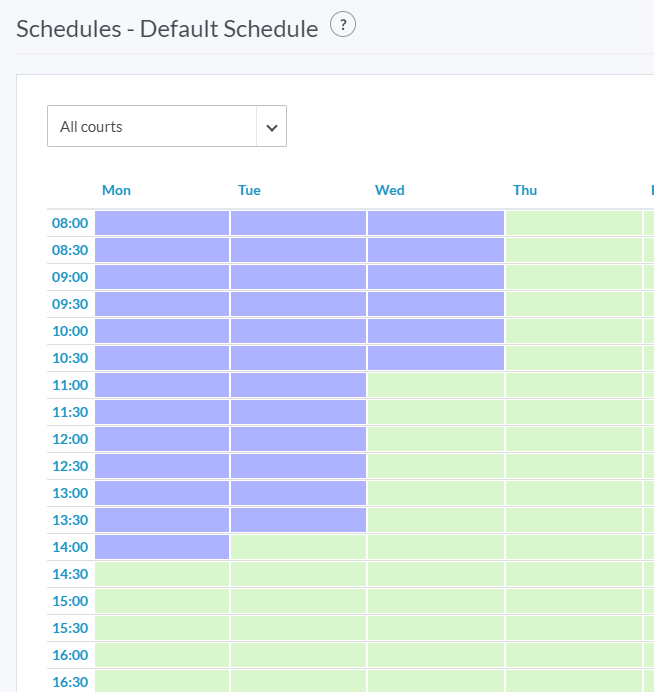Click the 08:00 row time label
The image size is (654, 692).
[70, 223]
